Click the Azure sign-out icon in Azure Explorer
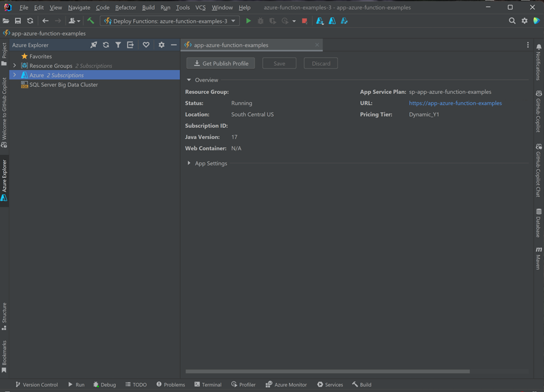544x392 pixels. click(130, 44)
